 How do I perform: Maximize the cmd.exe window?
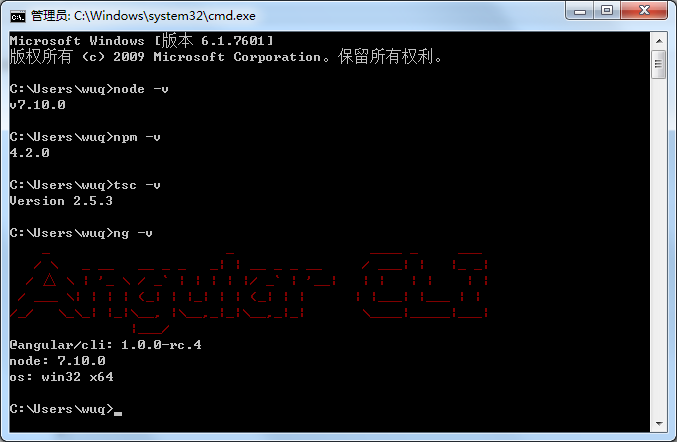pos(607,11)
